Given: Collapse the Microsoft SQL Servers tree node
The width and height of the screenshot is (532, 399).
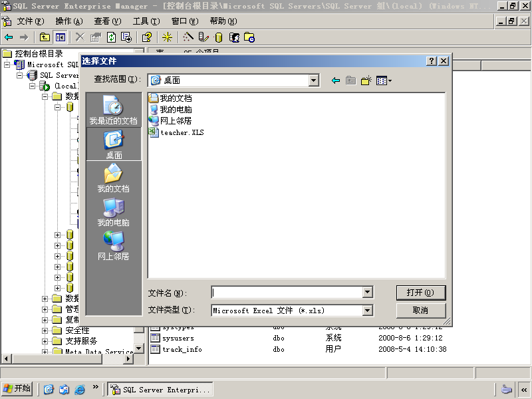Looking at the screenshot, I should 7,65.
